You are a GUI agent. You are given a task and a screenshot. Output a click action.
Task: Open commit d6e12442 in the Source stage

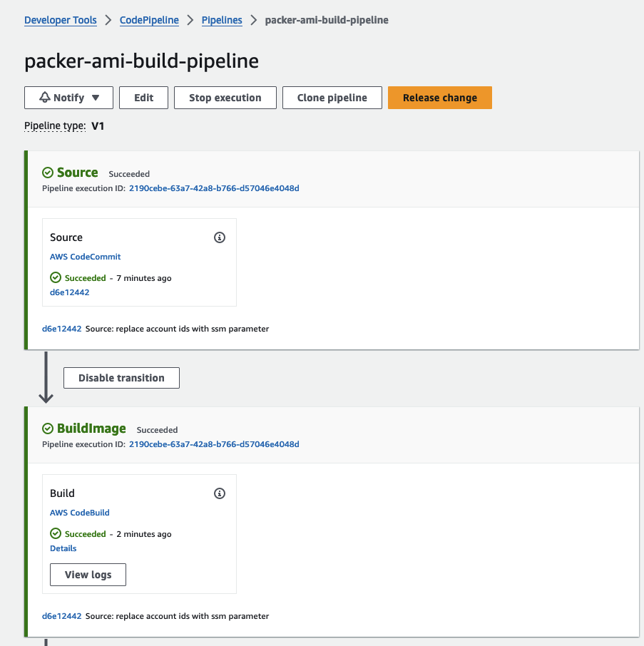point(69,292)
